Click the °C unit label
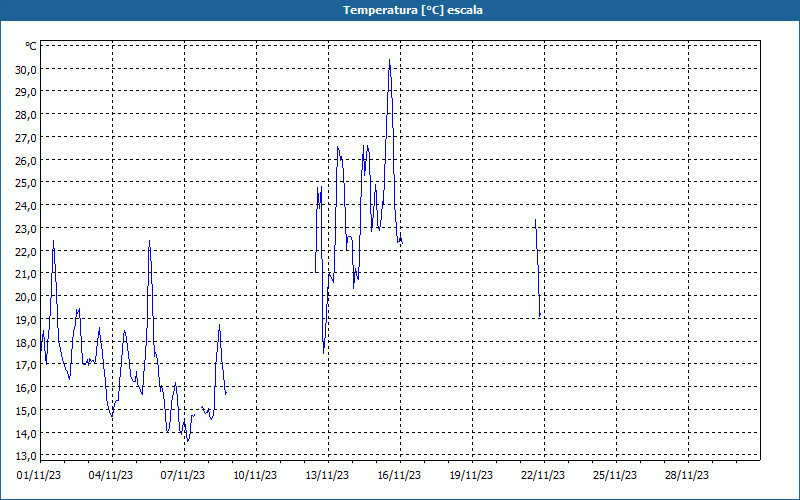Image resolution: width=800 pixels, height=500 pixels. click(x=31, y=46)
